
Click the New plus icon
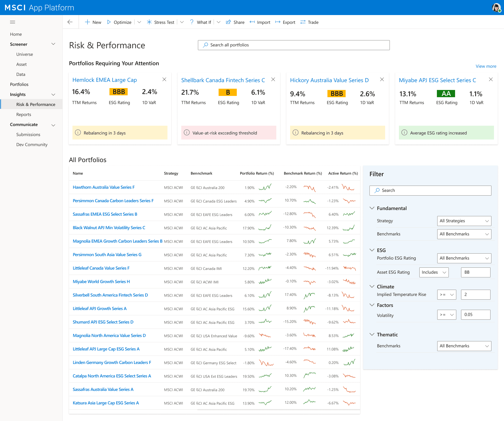click(88, 22)
